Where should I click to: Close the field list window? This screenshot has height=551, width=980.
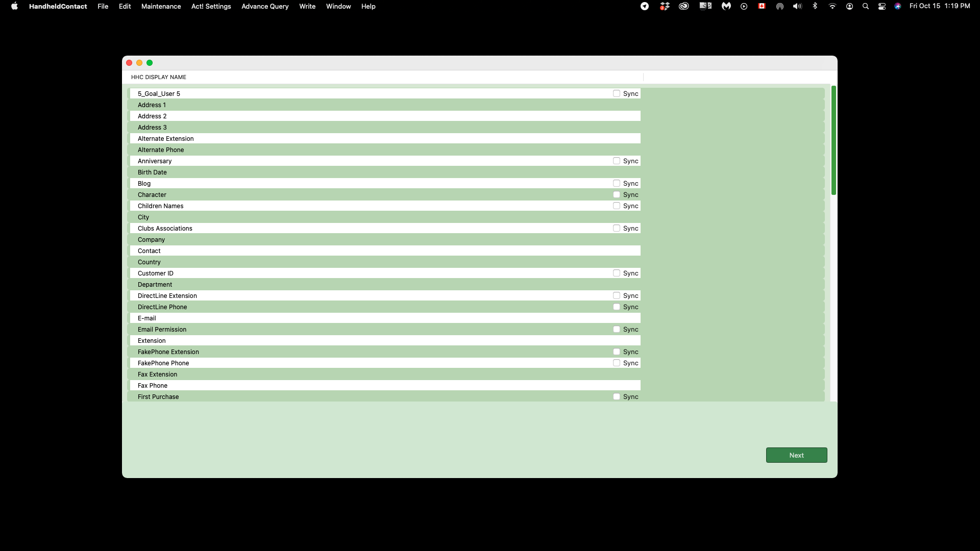point(129,63)
